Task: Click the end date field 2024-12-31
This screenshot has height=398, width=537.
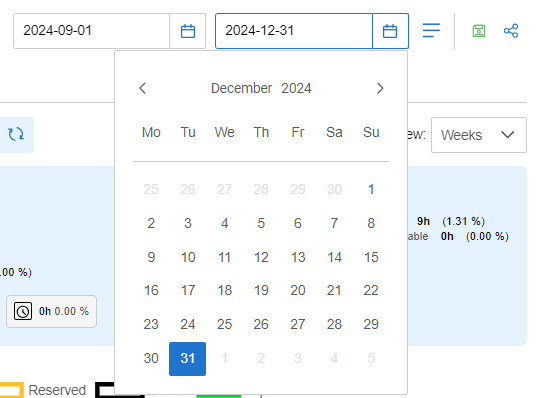Action: [294, 31]
